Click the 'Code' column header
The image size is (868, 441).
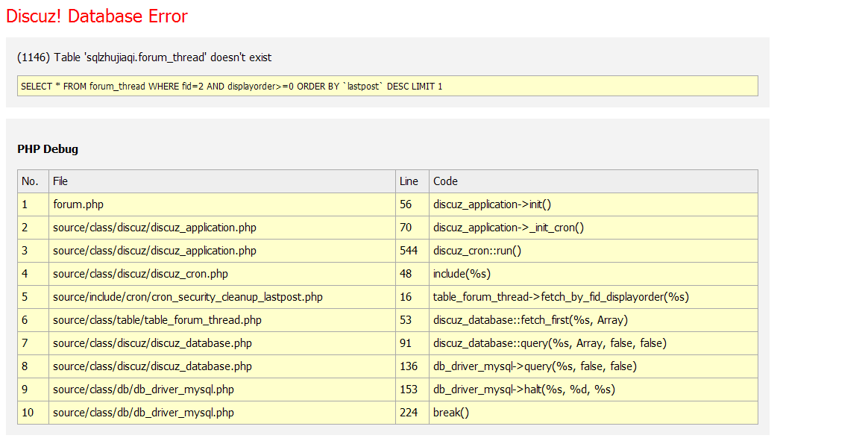point(594,181)
